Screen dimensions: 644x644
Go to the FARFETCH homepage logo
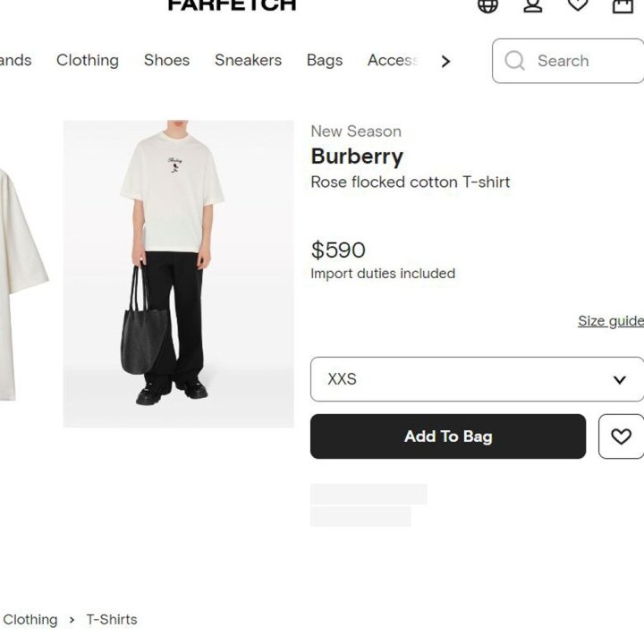232,5
